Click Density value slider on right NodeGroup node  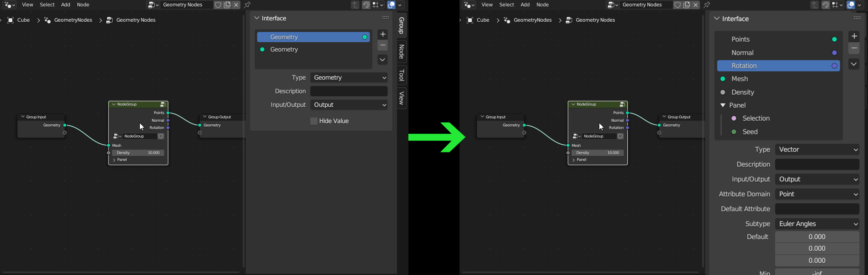598,153
